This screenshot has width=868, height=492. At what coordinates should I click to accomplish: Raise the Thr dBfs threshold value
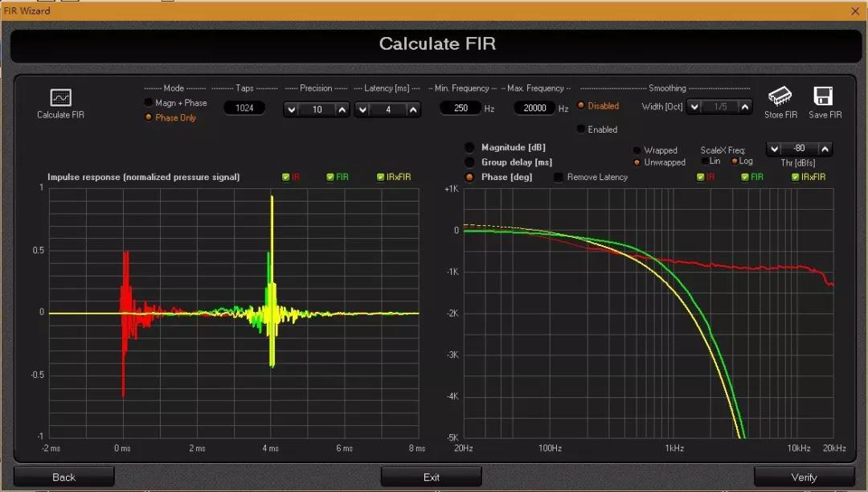(x=825, y=149)
